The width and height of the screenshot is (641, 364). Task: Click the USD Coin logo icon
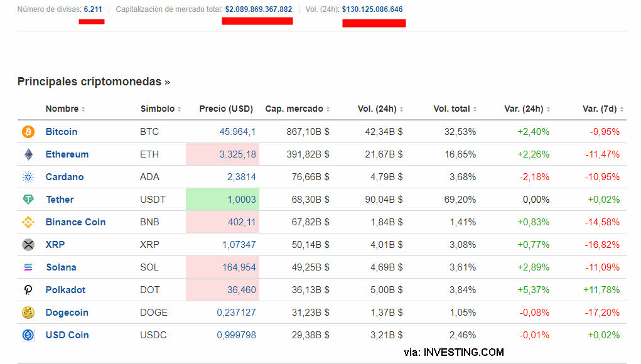pos(28,335)
